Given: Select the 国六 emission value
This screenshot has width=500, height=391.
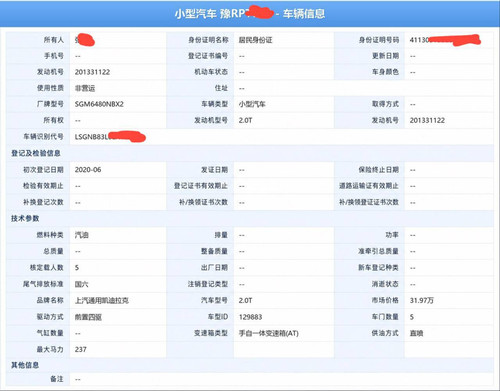Looking at the screenshot, I should (82, 284).
